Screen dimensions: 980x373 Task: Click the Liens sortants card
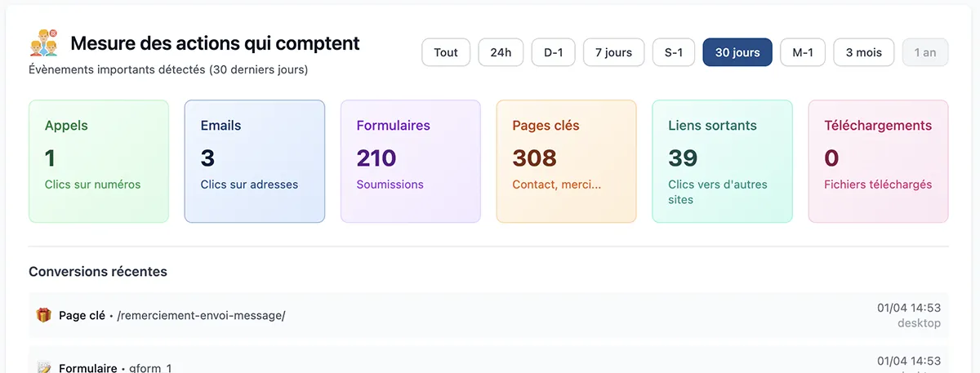click(x=722, y=161)
